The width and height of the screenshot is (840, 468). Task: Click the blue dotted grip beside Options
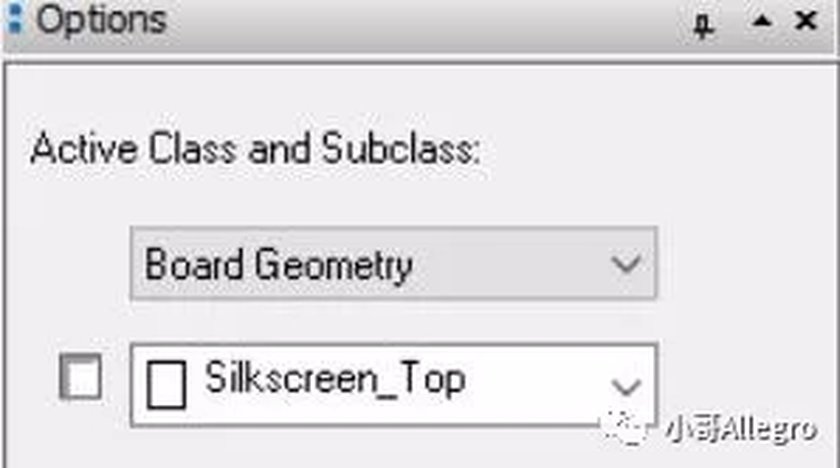tap(15, 19)
